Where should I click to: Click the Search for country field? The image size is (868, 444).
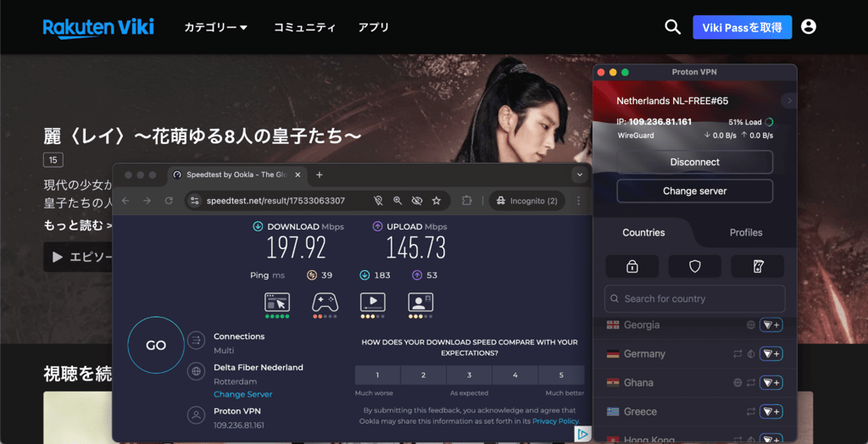point(695,299)
